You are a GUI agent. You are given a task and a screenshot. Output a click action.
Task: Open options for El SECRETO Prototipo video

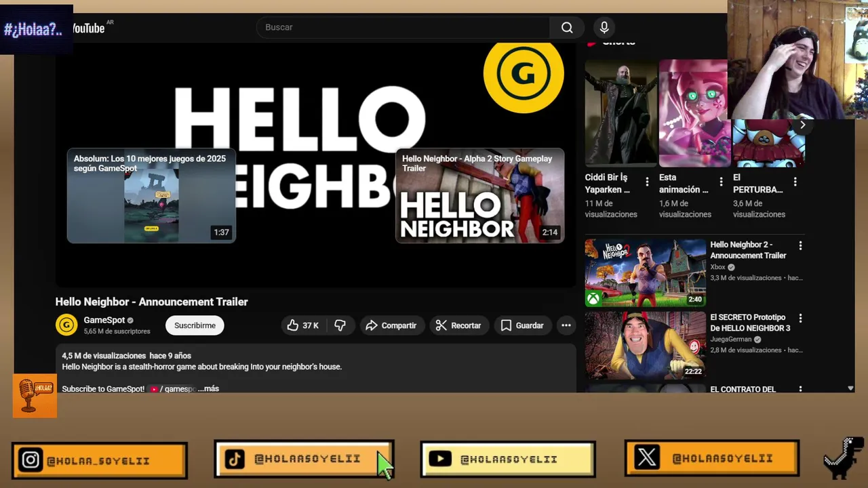[x=800, y=318]
